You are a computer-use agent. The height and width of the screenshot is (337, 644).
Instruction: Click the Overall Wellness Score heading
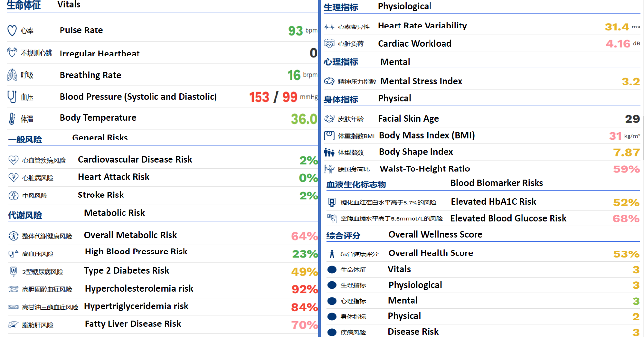(435, 235)
